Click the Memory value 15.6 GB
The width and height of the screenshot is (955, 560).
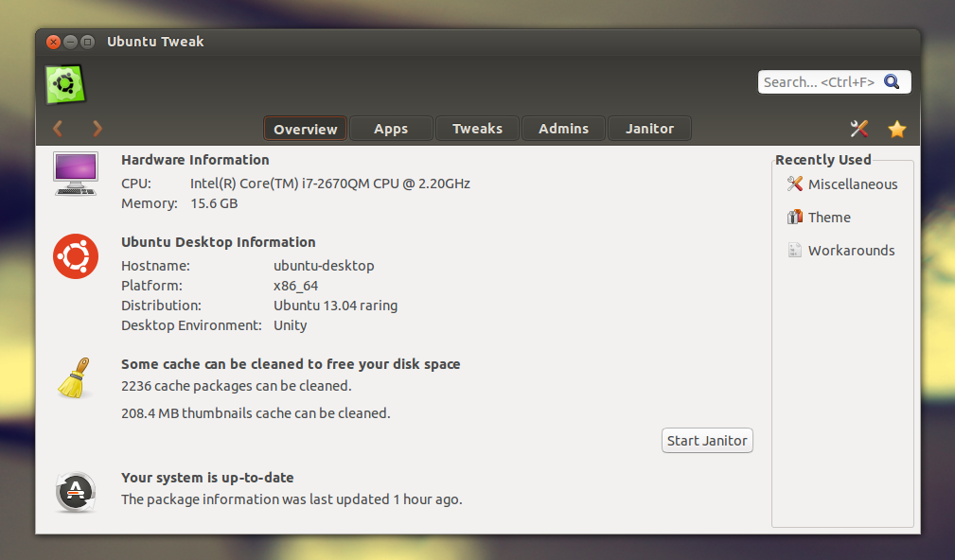(214, 203)
